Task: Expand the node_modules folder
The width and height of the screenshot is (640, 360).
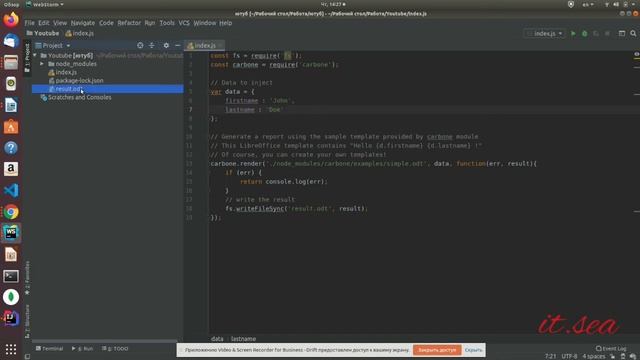Action: tap(42, 64)
